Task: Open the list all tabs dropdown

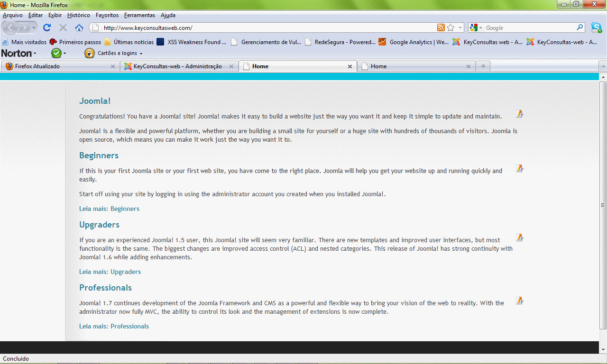Action: point(602,66)
